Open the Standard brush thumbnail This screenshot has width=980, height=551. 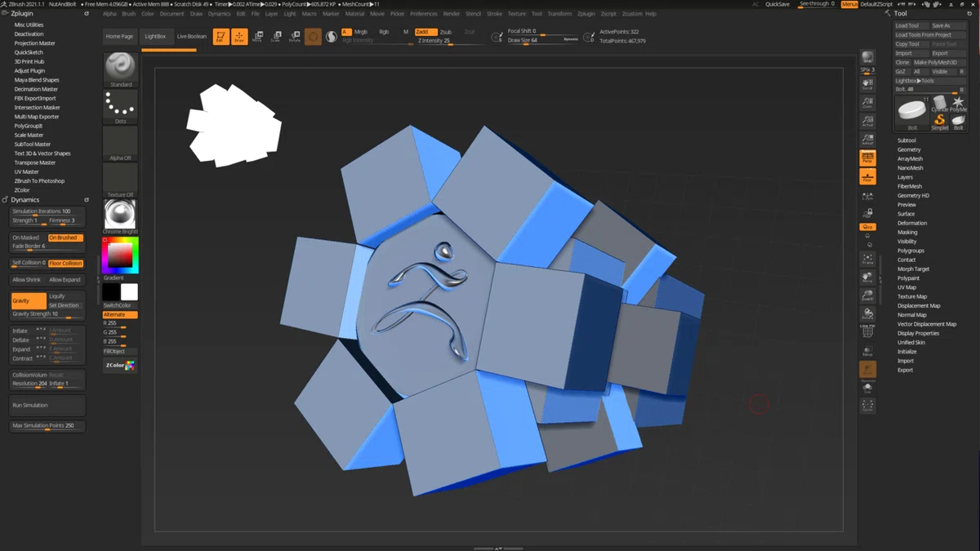click(x=121, y=70)
